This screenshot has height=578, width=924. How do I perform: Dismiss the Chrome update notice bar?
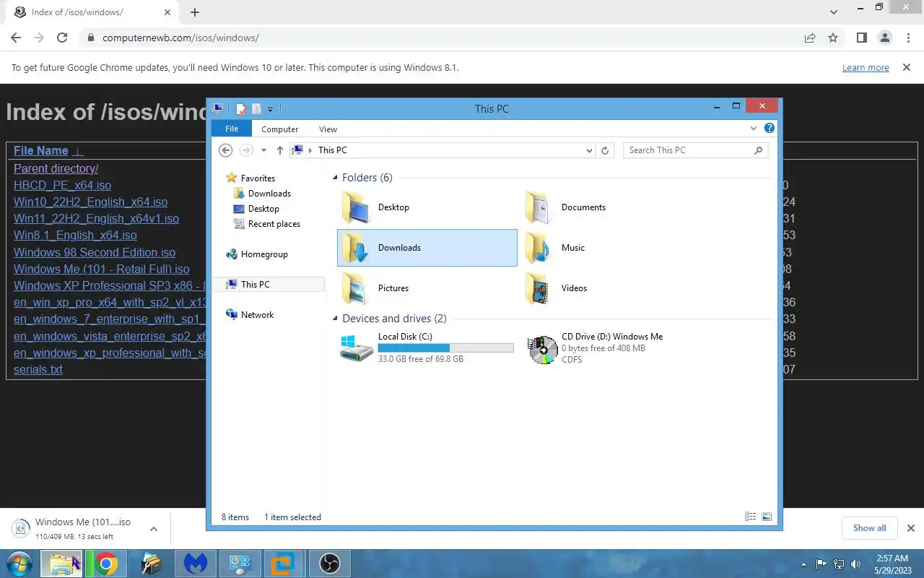(x=907, y=68)
